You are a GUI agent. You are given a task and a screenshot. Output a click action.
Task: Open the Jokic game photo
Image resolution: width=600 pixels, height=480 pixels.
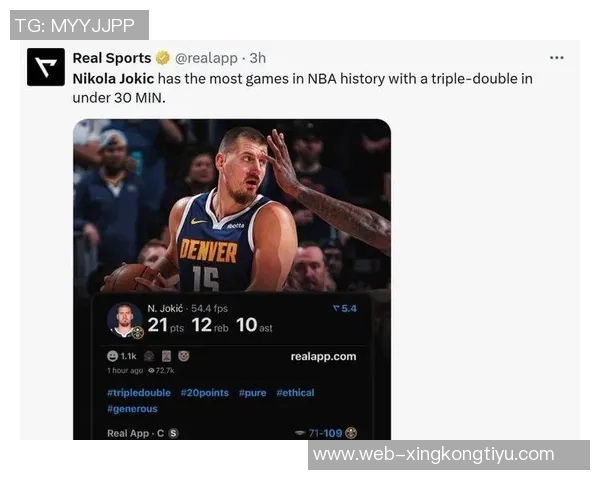[x=232, y=206]
